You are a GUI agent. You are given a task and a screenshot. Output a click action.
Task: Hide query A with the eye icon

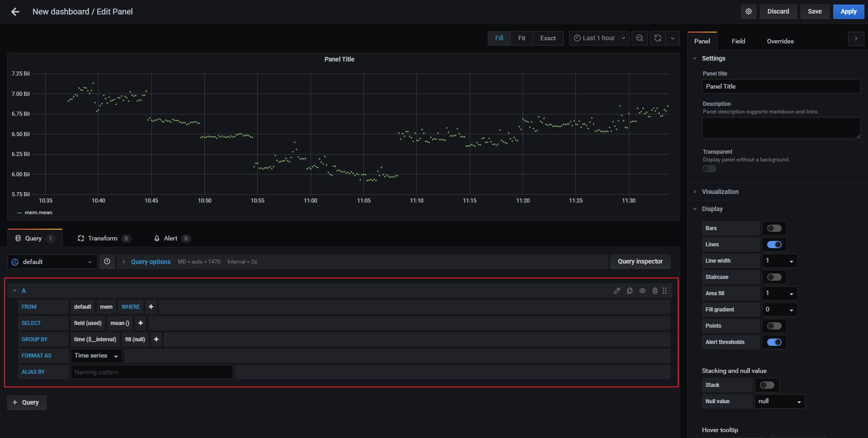[642, 291]
